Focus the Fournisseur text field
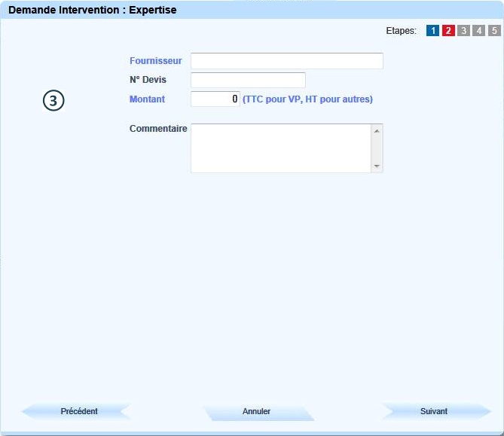Screen dimensions: 504x436 point(286,61)
